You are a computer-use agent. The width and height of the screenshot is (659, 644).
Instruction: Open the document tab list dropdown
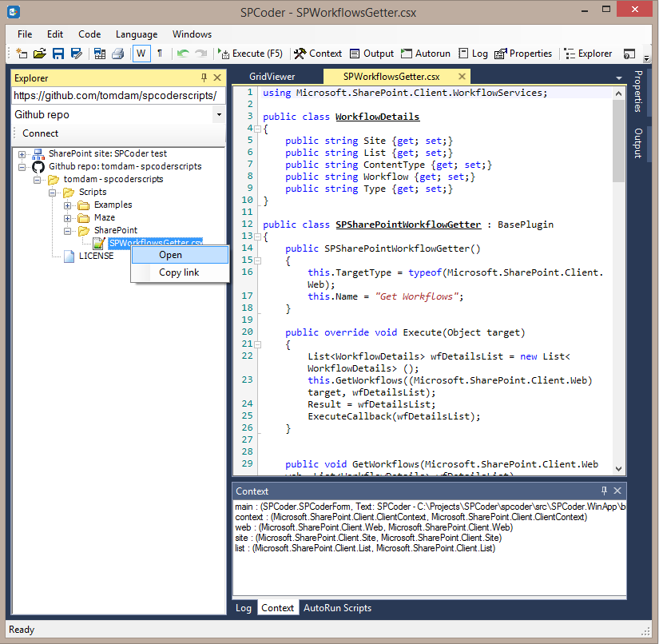tap(618, 78)
